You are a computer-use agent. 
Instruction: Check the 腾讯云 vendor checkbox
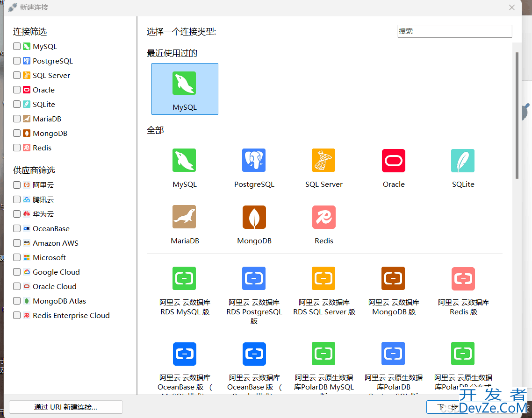(17, 199)
